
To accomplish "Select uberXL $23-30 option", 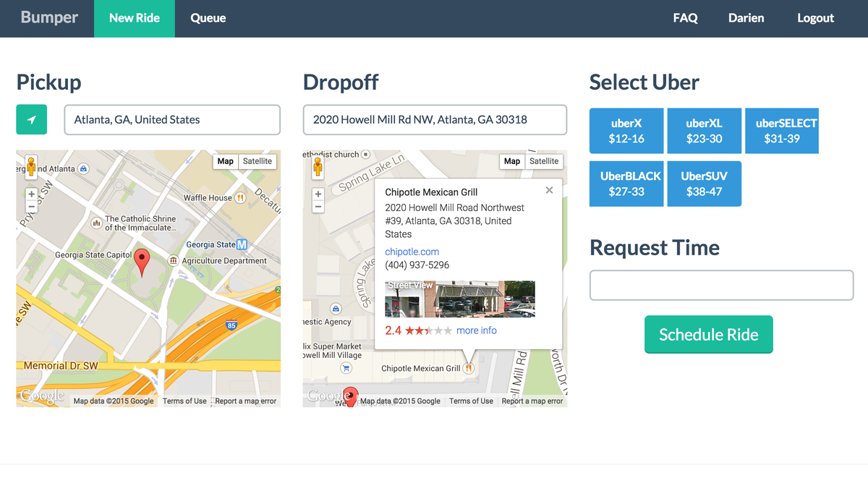I will pos(704,131).
